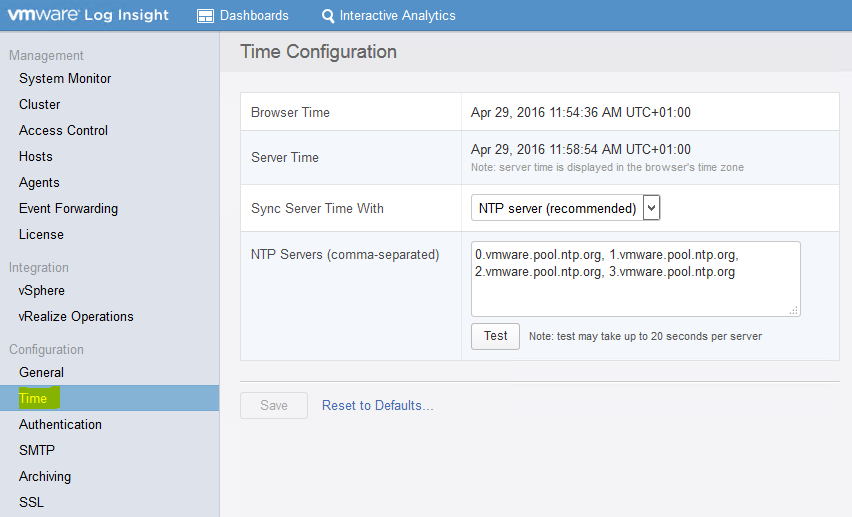Select Hosts in the Management section
This screenshot has height=517, width=852.
click(x=35, y=157)
